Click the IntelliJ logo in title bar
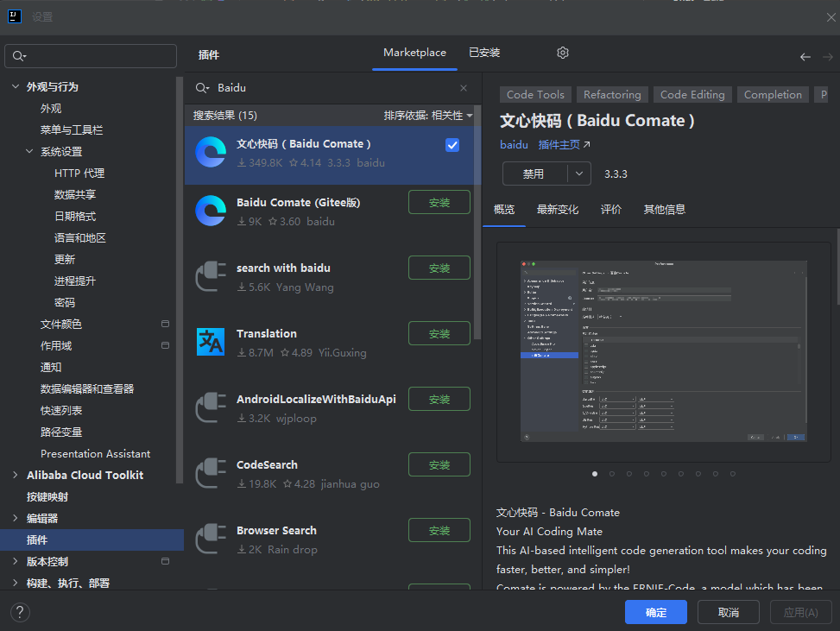Viewport: 840px width, 631px height. coord(15,16)
